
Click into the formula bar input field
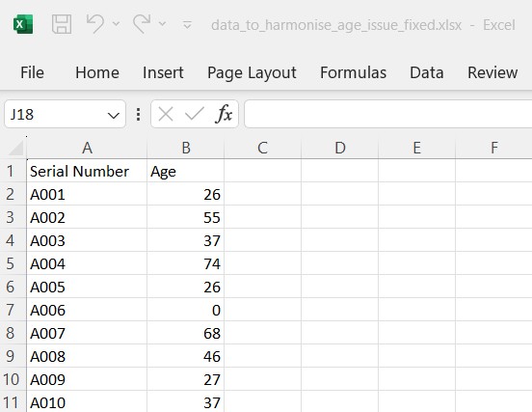387,114
